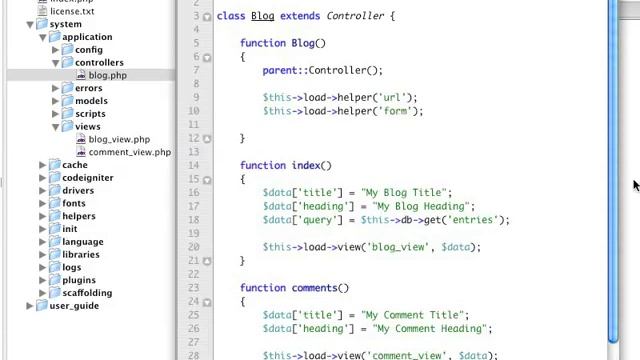
Task: Expand the init folder
Action: 42,229
